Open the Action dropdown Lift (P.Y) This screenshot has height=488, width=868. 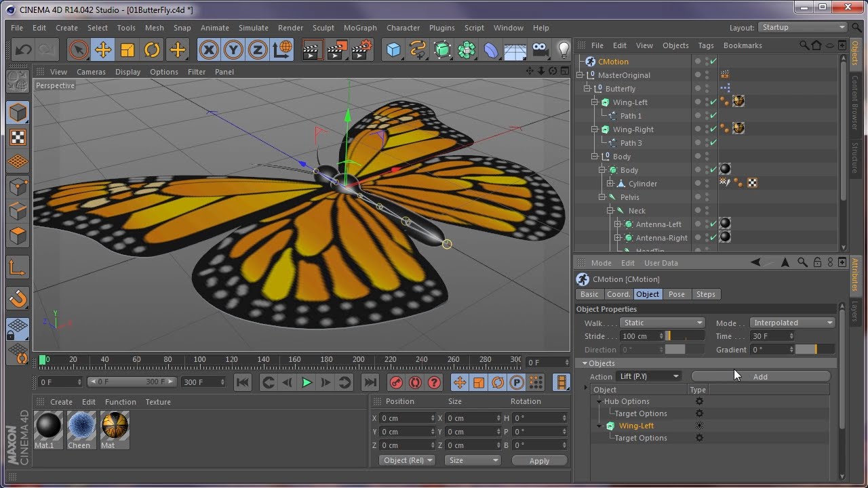coord(648,377)
